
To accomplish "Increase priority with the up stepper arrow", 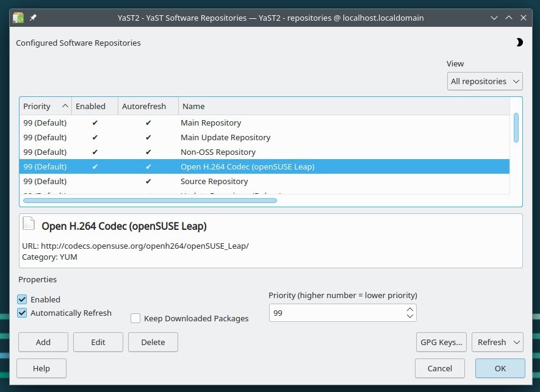I will [x=409, y=309].
